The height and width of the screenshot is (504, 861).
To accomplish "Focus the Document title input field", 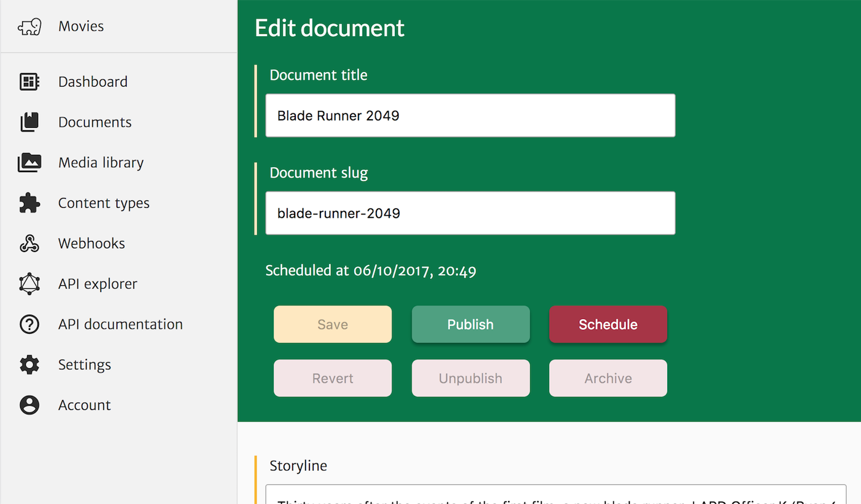I will (x=470, y=116).
